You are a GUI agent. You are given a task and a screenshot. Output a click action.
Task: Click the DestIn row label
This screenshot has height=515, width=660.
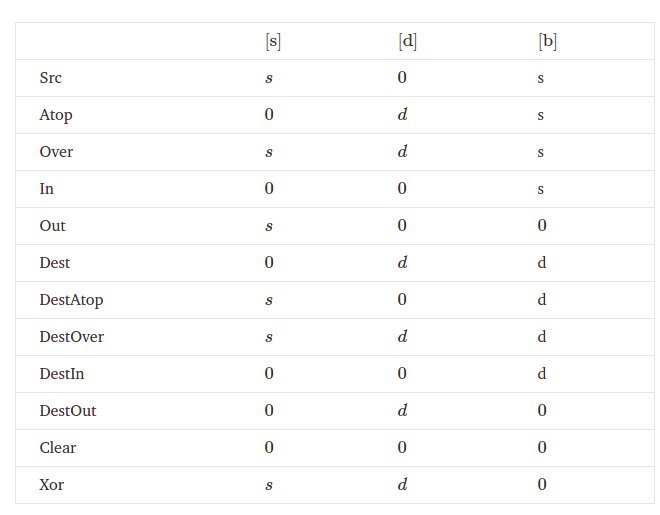[62, 374]
